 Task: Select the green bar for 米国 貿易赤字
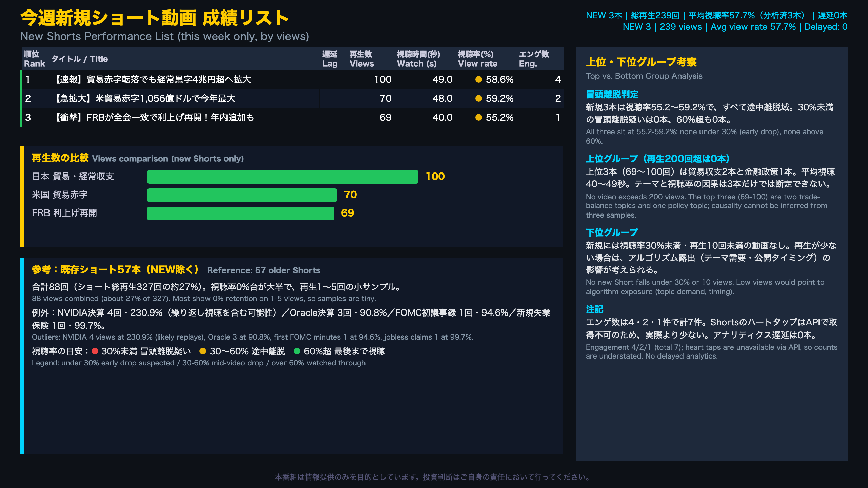(x=242, y=195)
